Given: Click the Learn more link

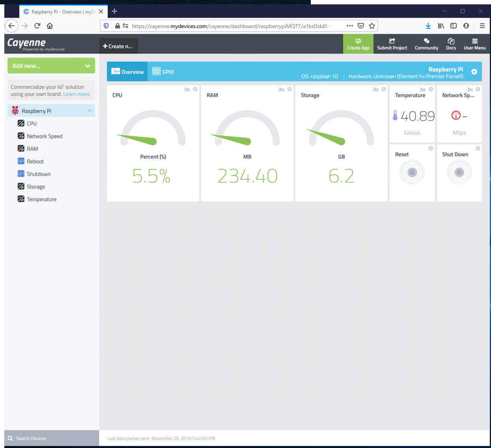Looking at the screenshot, I should pos(77,94).
